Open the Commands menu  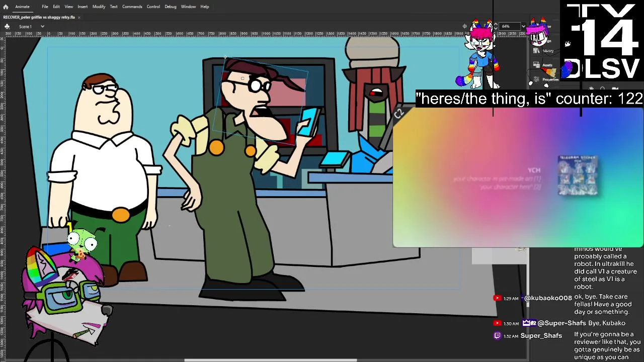[x=132, y=7]
